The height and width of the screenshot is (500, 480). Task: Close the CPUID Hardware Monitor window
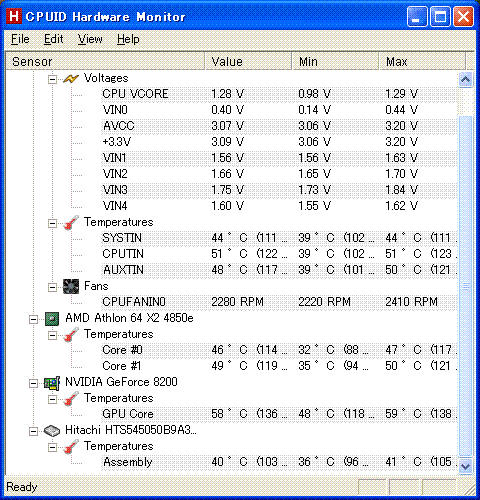463,16
